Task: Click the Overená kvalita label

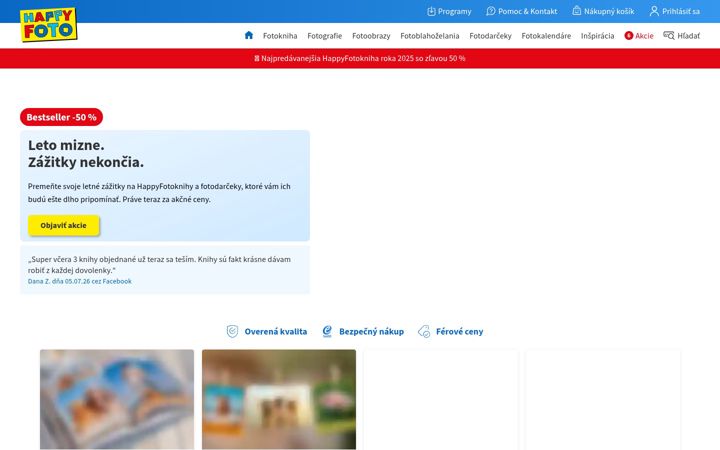Action: pos(276,332)
